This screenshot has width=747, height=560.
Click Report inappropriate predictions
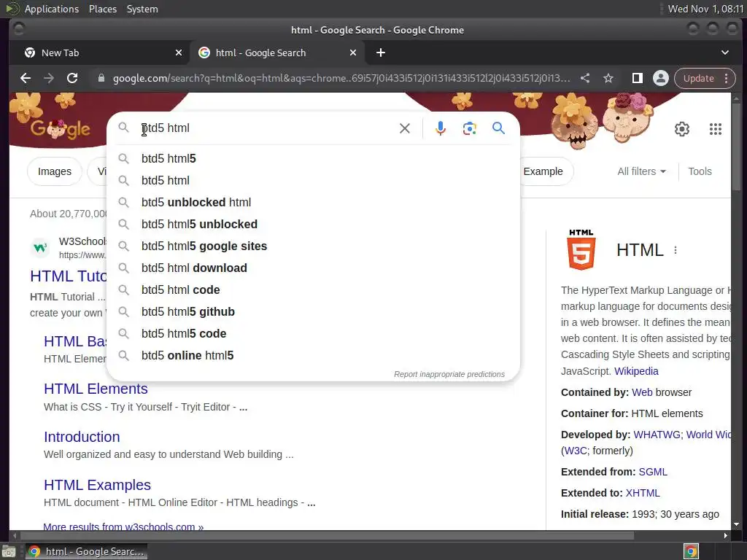click(x=449, y=374)
